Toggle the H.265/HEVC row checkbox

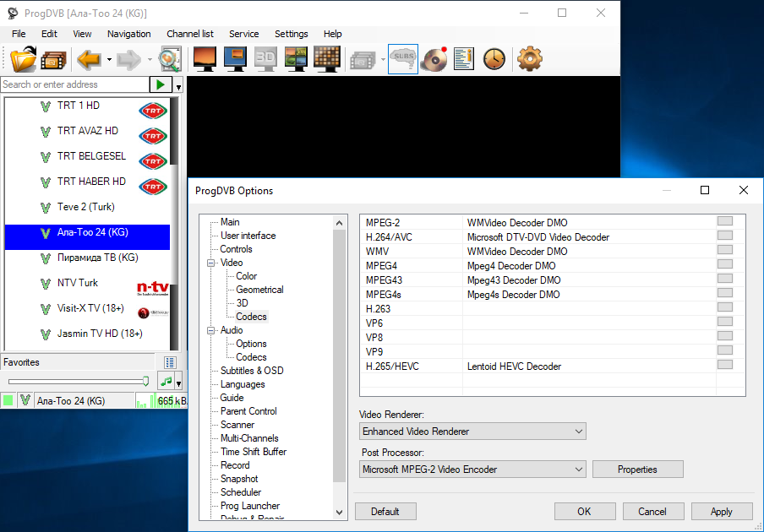tap(725, 365)
